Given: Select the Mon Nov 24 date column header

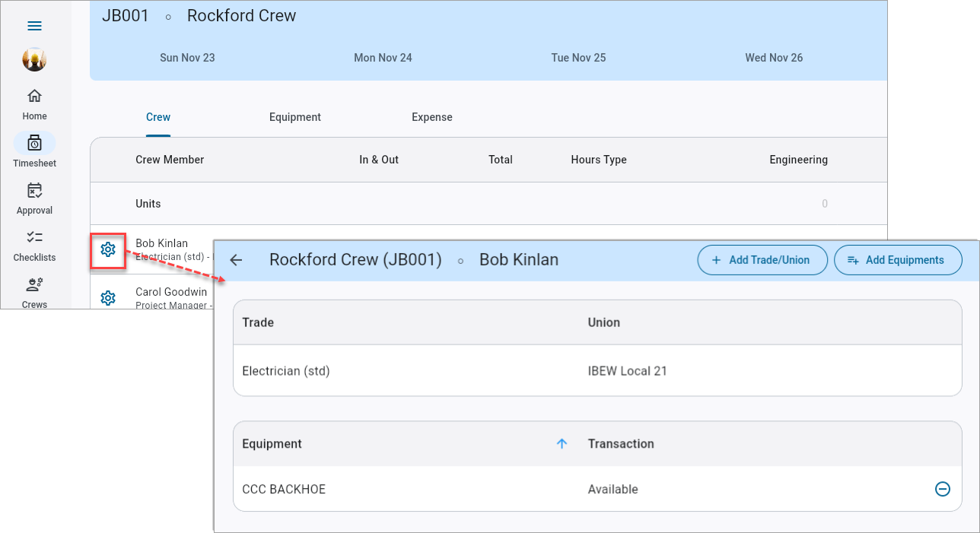Looking at the screenshot, I should tap(383, 58).
